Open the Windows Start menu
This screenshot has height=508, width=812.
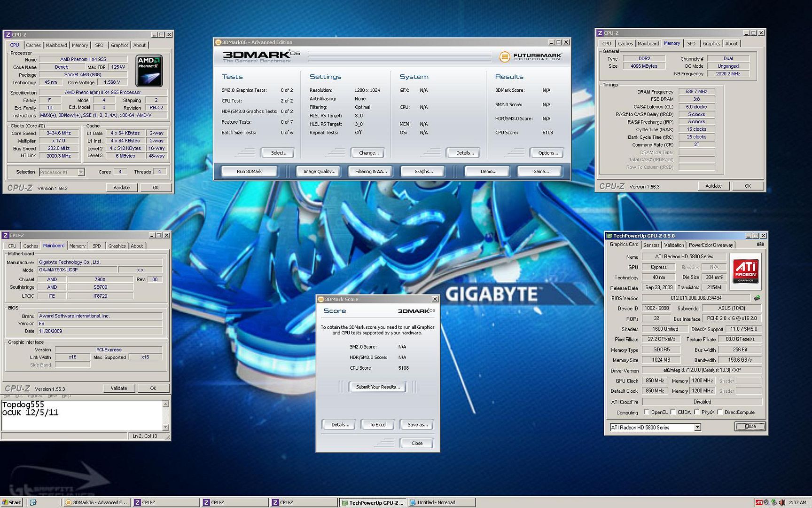(x=12, y=502)
